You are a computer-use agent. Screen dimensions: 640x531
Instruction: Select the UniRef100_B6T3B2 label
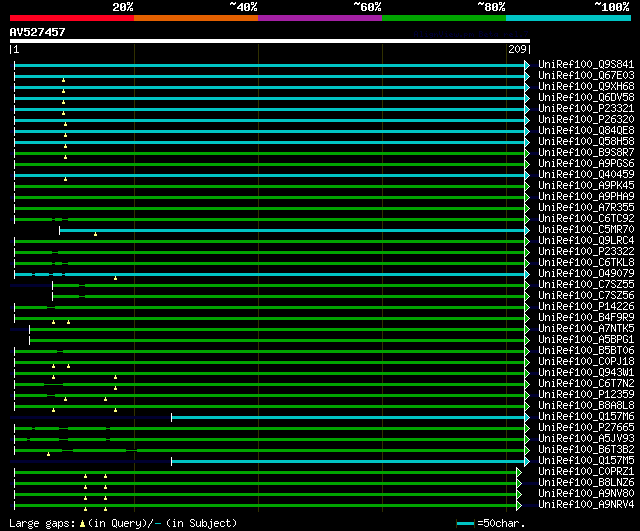pos(586,450)
